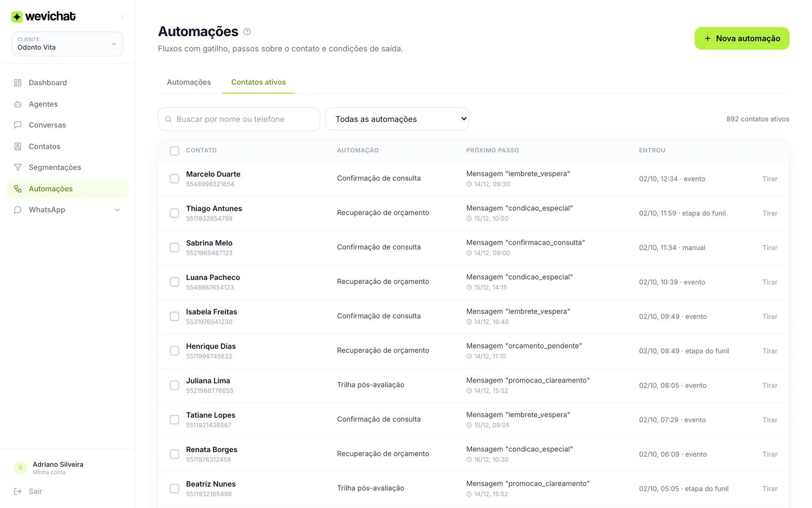Mark the Juliana Lima checkbox

175,385
